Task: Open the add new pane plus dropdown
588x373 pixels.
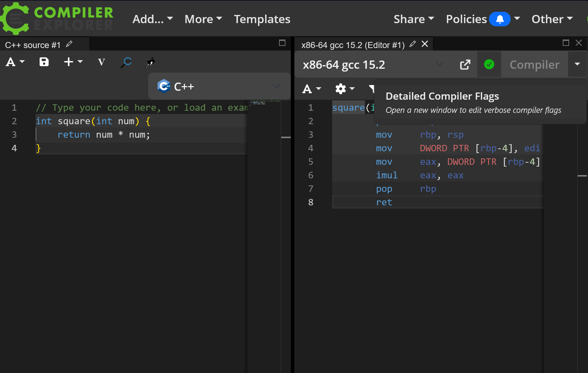Action: coord(73,62)
